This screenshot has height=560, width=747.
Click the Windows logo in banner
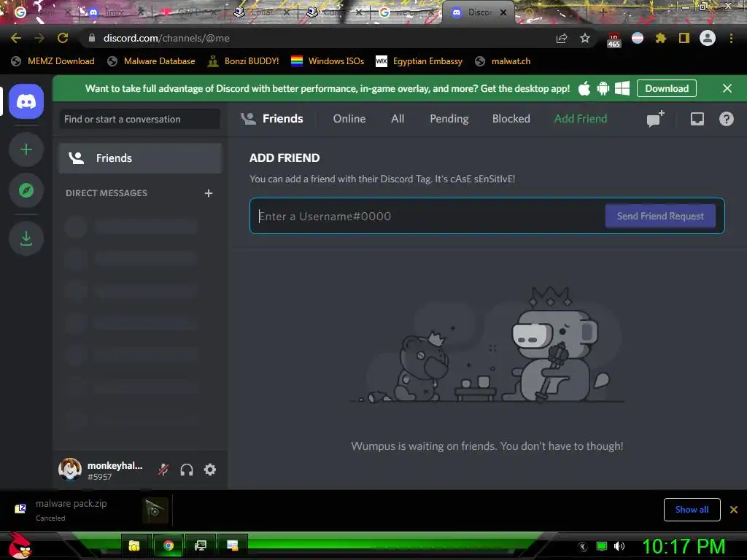(x=622, y=88)
